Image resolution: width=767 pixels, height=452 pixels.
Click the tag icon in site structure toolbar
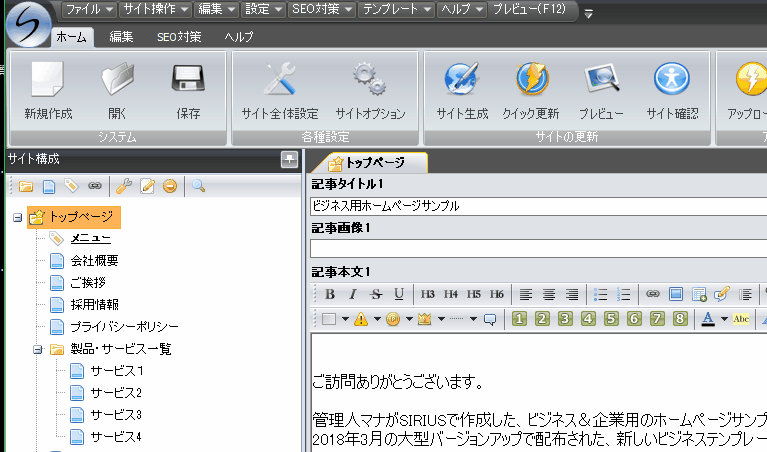(x=71, y=186)
